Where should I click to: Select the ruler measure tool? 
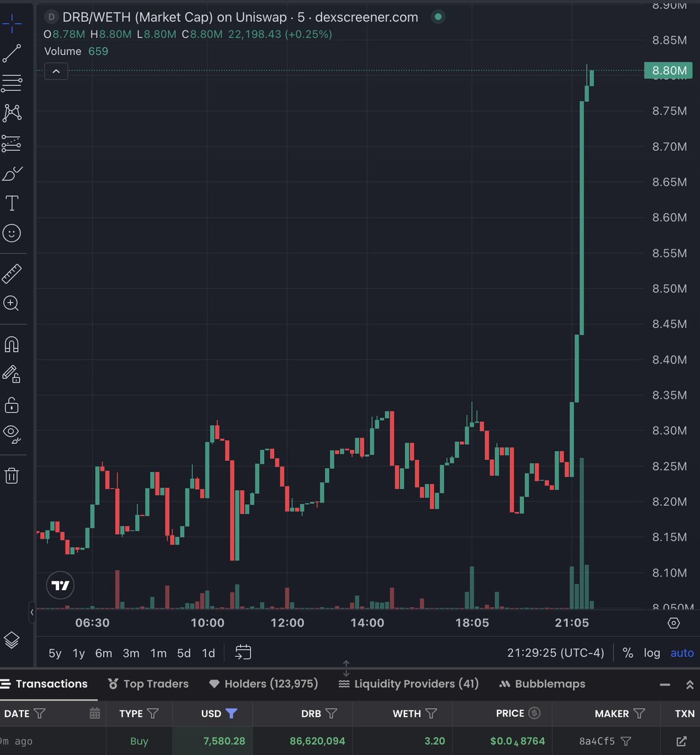pos(11,274)
